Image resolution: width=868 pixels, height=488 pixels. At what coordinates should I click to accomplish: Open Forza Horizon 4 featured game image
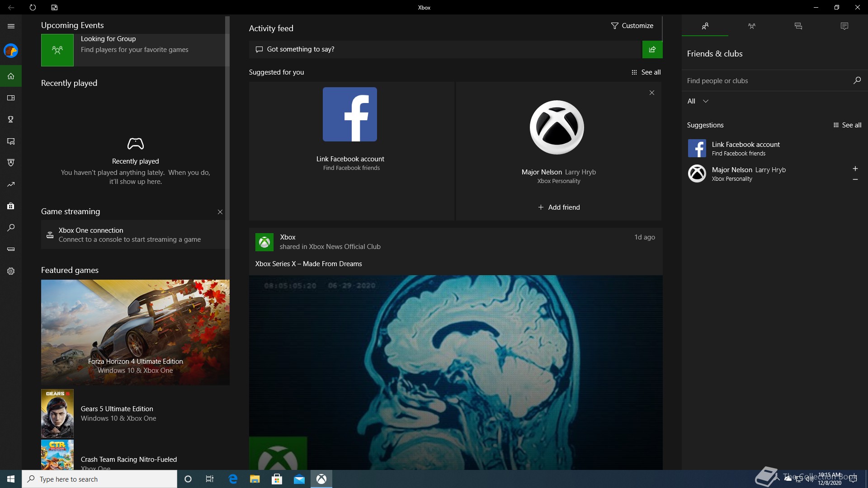coord(135,333)
